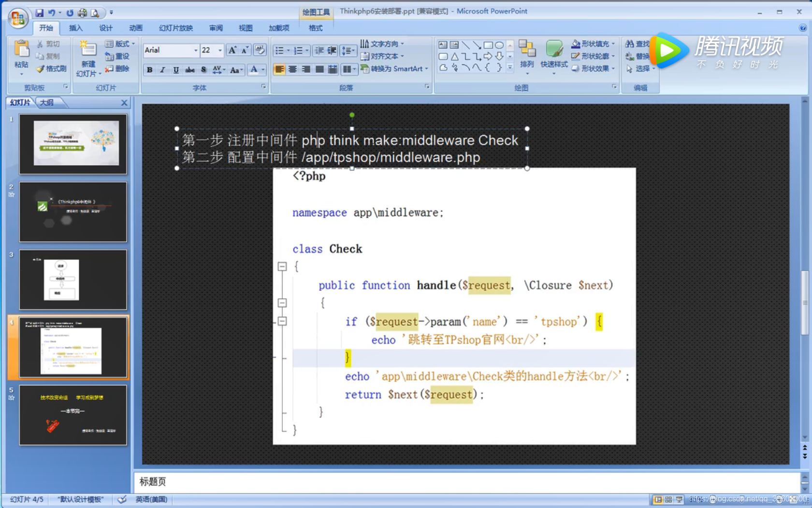Open the 形状效果 shape effects dropdown

coord(593,68)
